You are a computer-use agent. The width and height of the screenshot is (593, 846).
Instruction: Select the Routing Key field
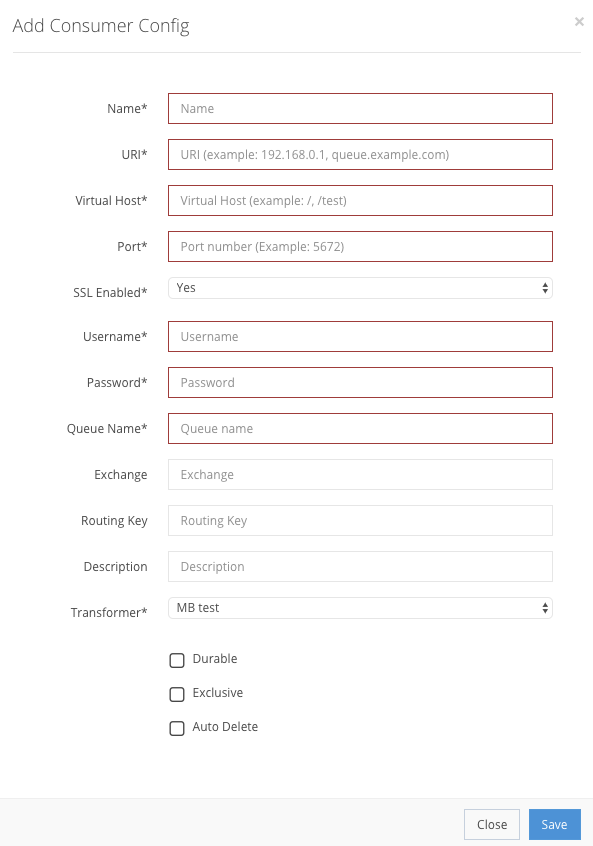click(x=360, y=521)
